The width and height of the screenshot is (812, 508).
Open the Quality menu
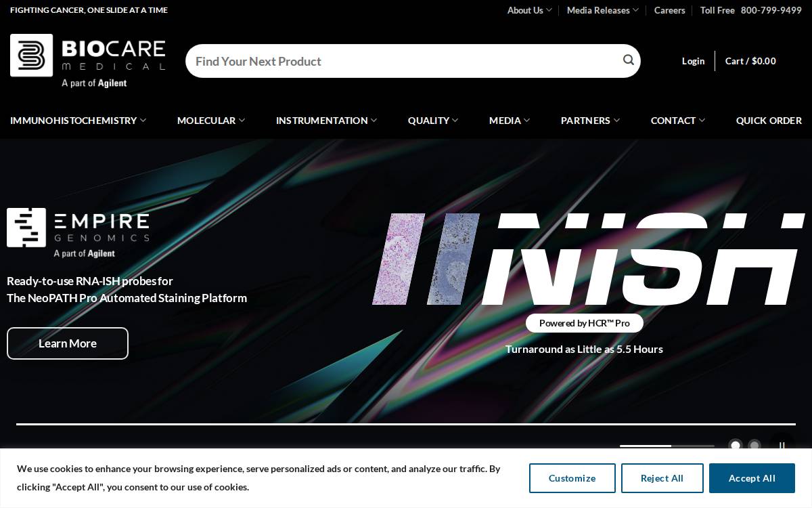(433, 121)
